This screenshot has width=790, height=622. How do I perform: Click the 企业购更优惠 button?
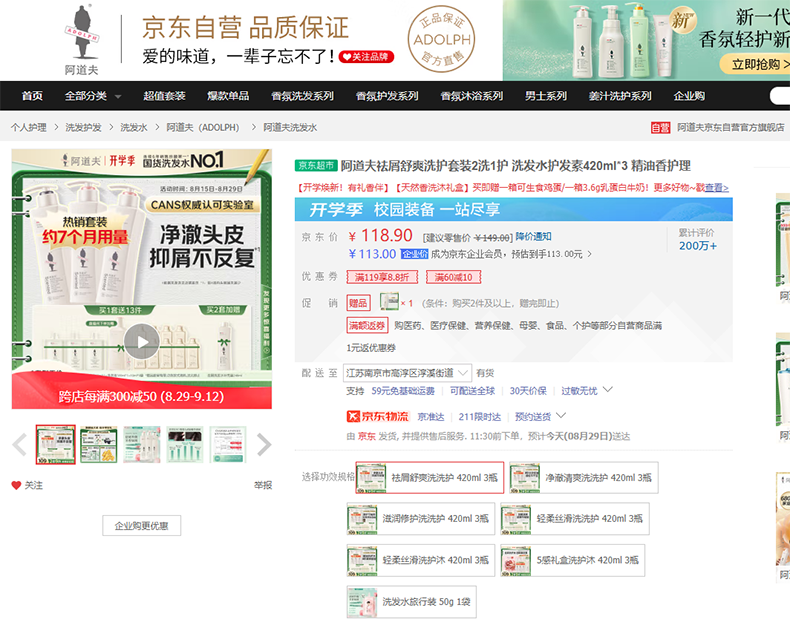(142, 526)
